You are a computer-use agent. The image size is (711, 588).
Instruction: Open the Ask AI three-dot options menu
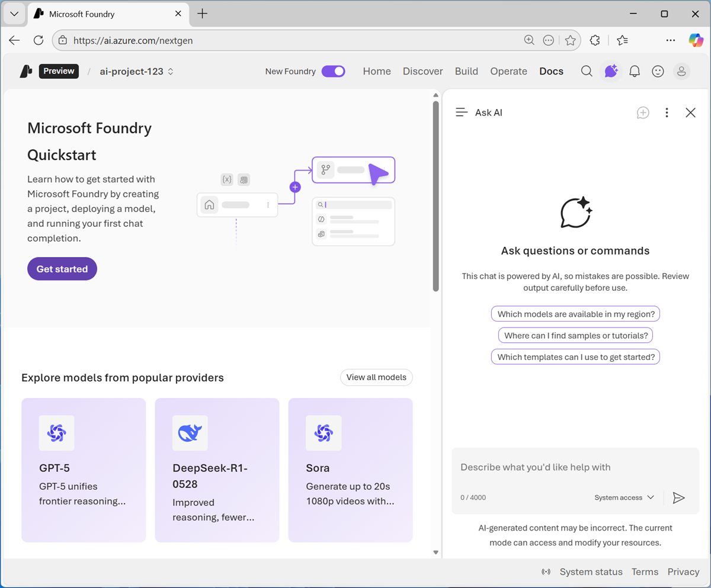[667, 112]
